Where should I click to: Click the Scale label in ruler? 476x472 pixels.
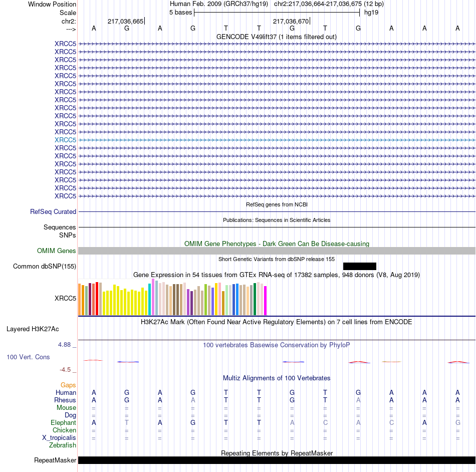[68, 13]
